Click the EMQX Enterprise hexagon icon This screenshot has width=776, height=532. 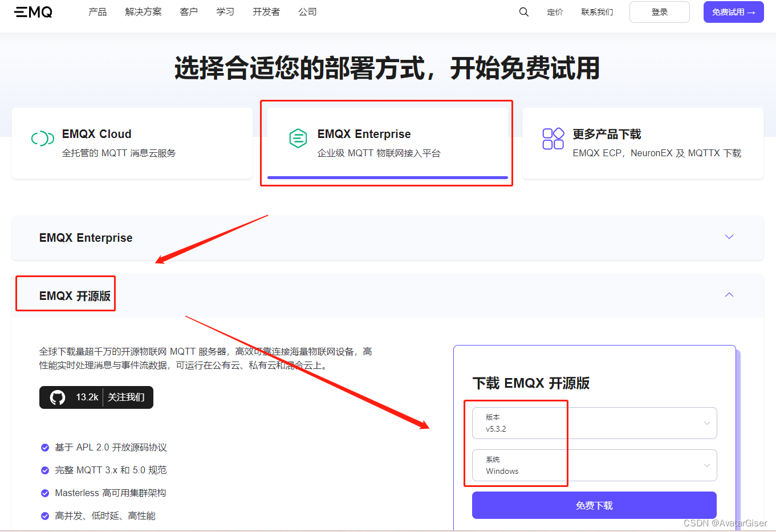pos(298,139)
